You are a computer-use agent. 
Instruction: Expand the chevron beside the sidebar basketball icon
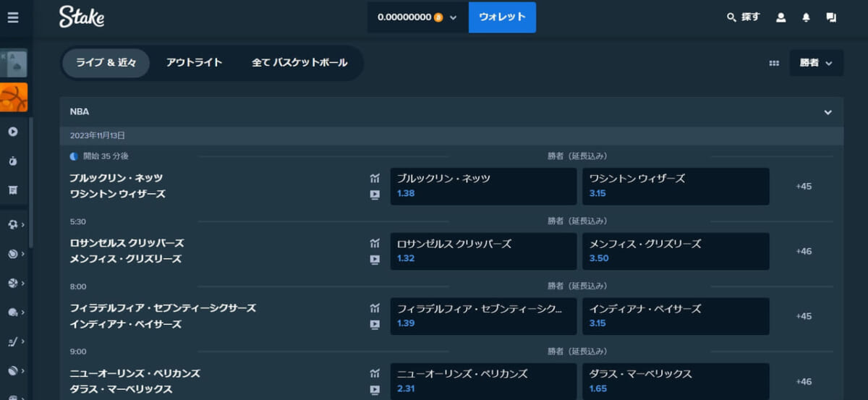tap(23, 284)
